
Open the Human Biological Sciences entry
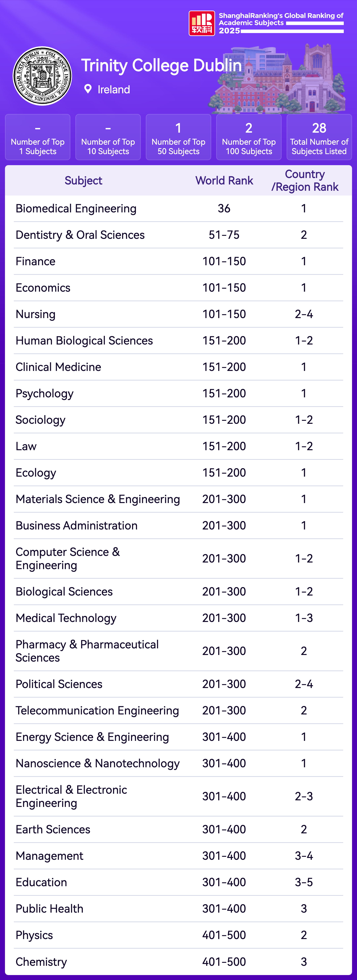[x=84, y=341]
